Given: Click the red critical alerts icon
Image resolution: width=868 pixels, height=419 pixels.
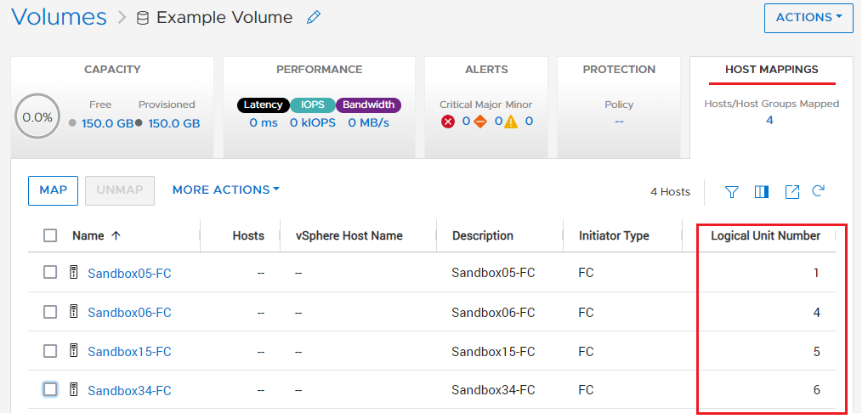Looking at the screenshot, I should coord(449,122).
